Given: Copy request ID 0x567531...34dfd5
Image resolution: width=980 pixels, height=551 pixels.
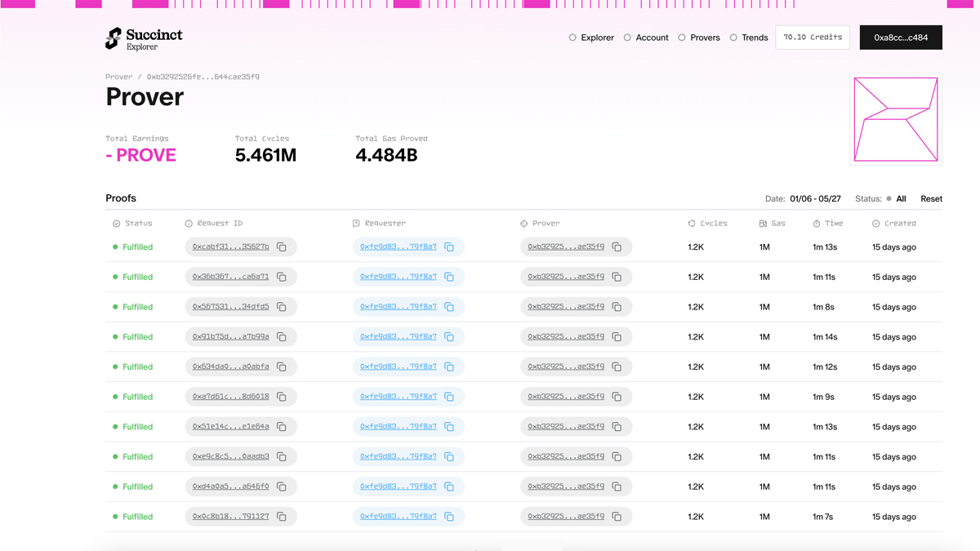Looking at the screenshot, I should 282,307.
